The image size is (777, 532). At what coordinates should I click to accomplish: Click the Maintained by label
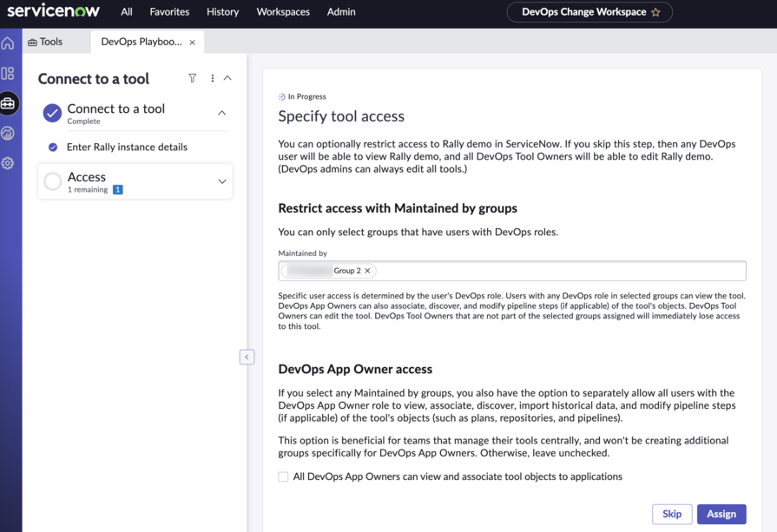[302, 253]
